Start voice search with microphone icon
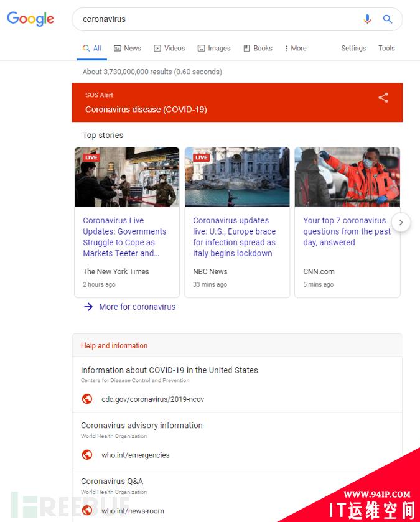 click(367, 19)
